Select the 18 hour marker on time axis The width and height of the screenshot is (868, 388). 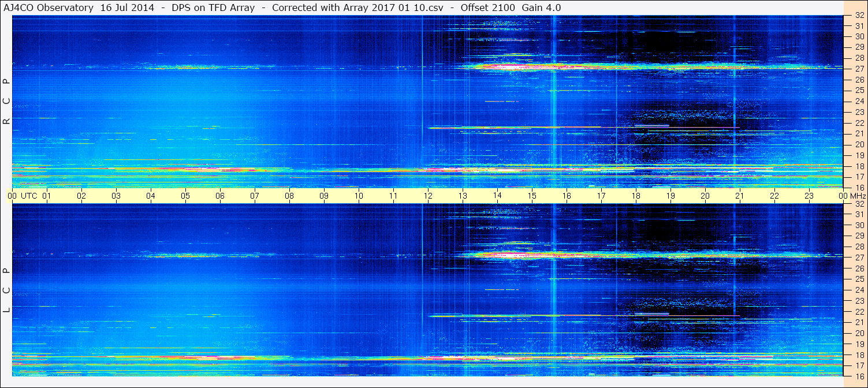[x=636, y=196]
